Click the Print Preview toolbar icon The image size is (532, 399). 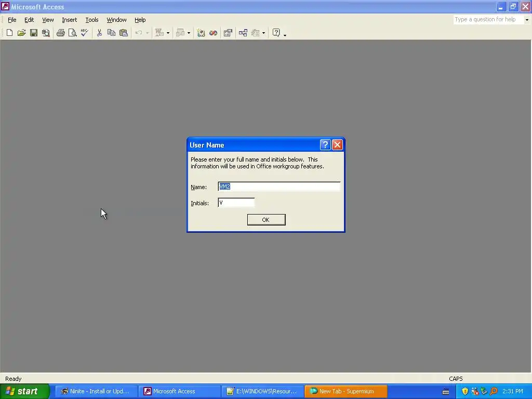click(73, 33)
